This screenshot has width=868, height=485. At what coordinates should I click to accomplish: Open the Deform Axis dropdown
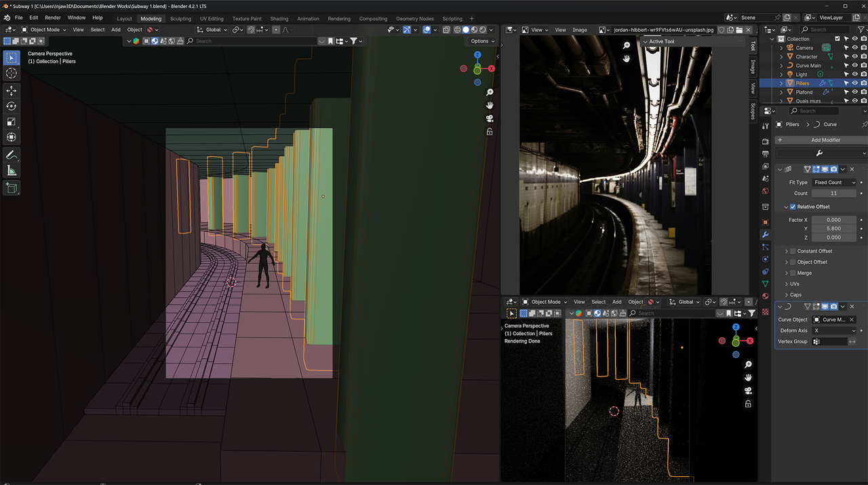pos(834,330)
